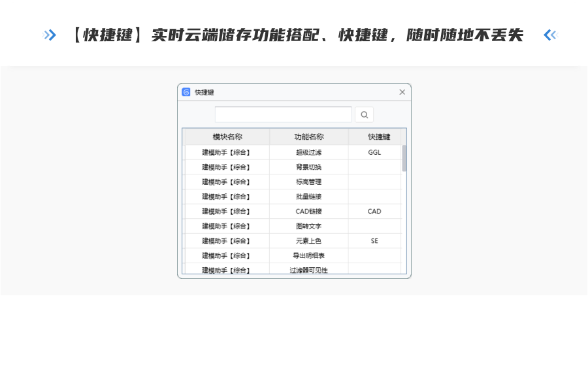Click empty shortcut cell for 导出明细表
588x373 pixels.
click(374, 255)
